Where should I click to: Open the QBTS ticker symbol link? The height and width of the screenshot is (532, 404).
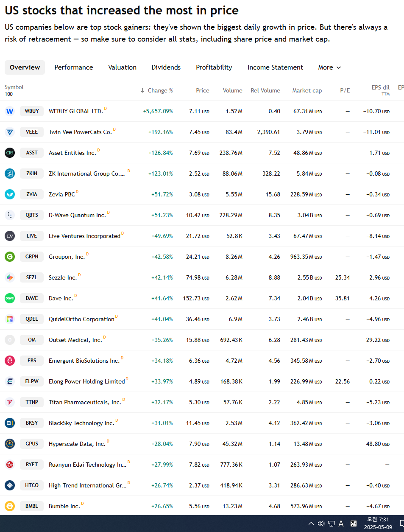coord(32,215)
